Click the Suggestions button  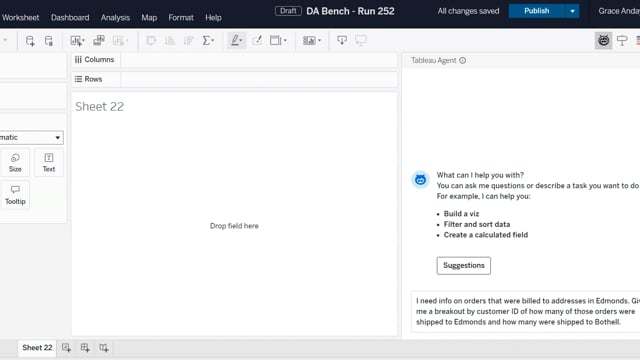pyautogui.click(x=464, y=266)
